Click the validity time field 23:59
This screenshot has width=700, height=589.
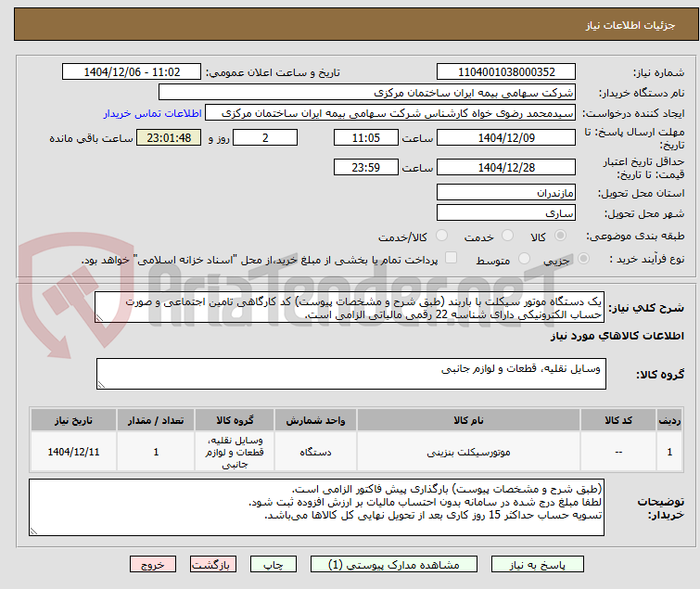point(366,168)
